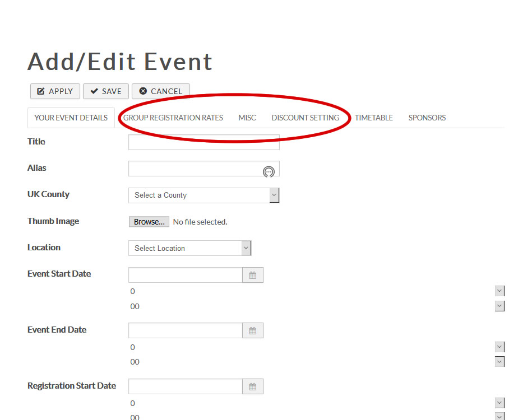Click the icon inside the Alias field

269,171
